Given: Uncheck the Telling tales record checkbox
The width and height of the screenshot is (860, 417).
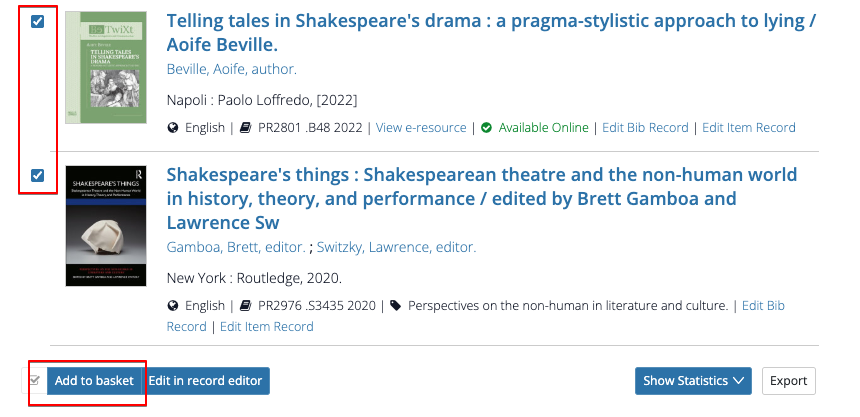Looking at the screenshot, I should (38, 22).
